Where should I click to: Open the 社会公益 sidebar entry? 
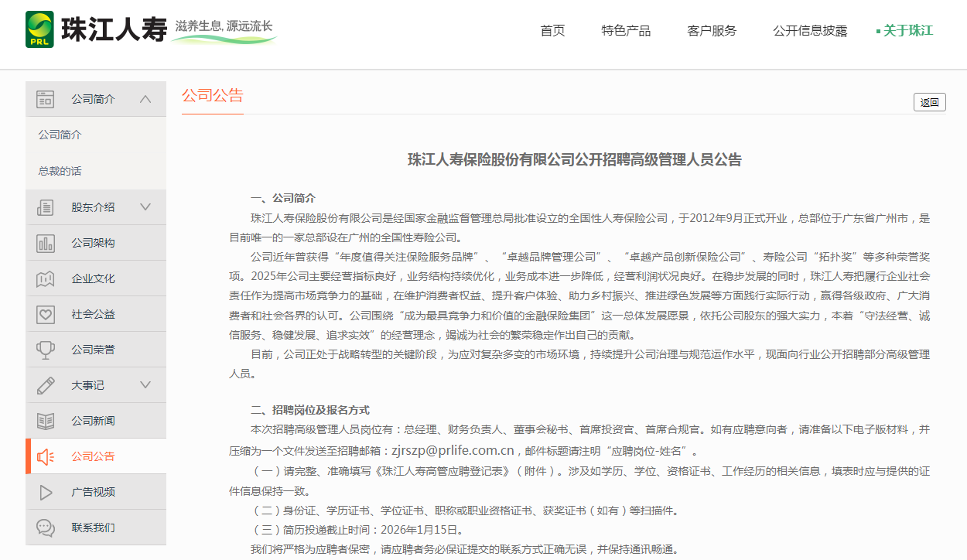(x=96, y=314)
